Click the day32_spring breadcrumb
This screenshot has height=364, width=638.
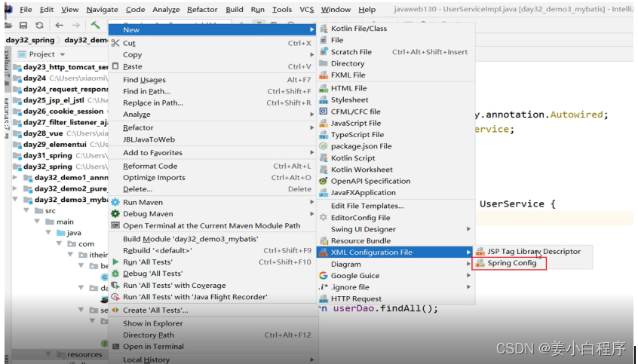pos(30,40)
